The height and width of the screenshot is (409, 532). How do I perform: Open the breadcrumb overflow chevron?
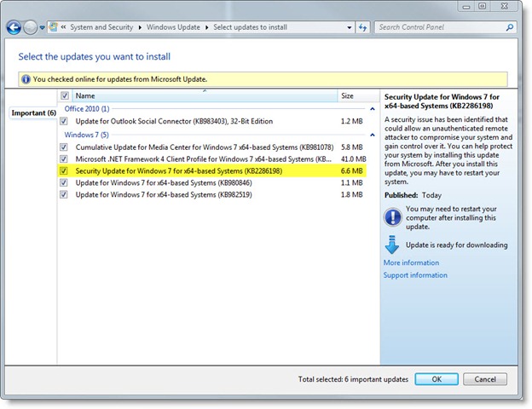(x=63, y=27)
